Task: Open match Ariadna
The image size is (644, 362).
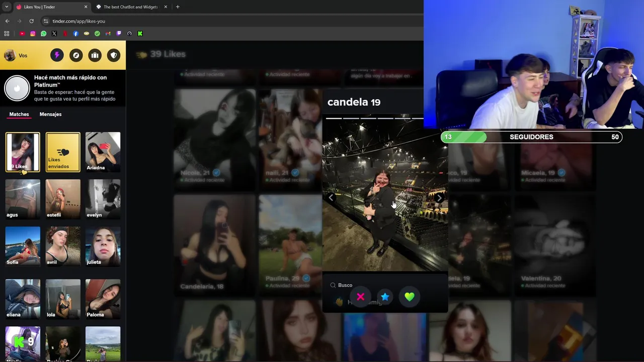Action: click(x=103, y=152)
